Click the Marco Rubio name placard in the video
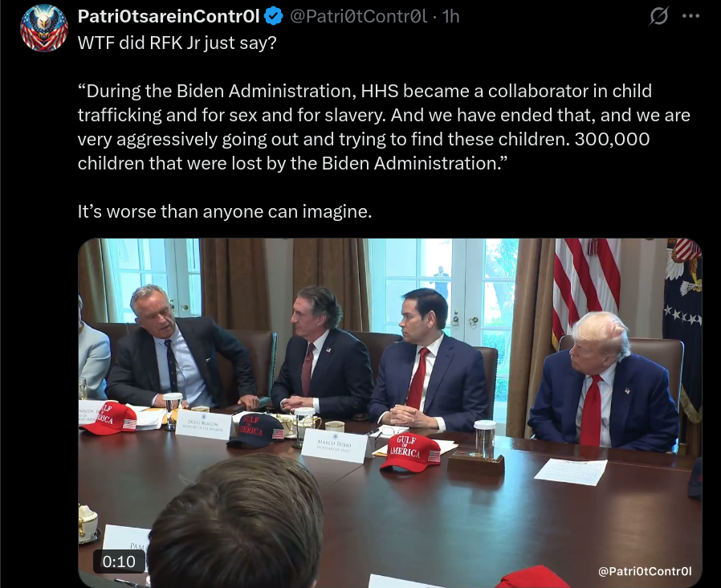This screenshot has width=721, height=588. coord(334,445)
